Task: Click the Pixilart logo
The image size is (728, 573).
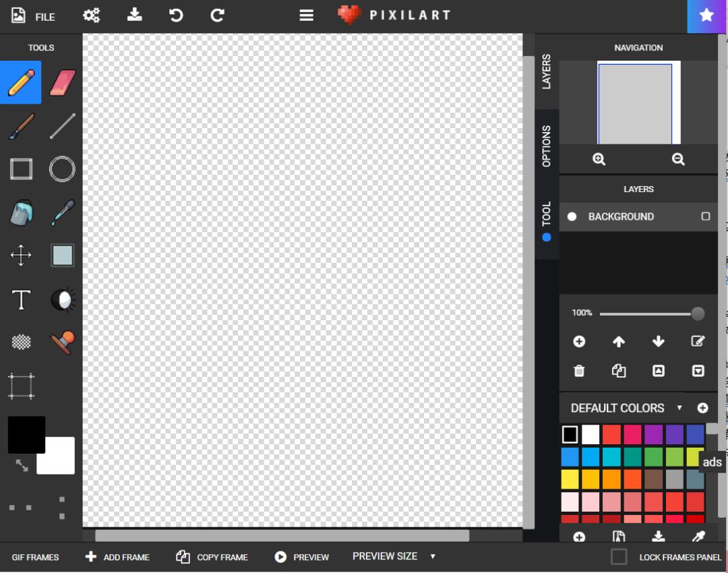Action: point(394,15)
